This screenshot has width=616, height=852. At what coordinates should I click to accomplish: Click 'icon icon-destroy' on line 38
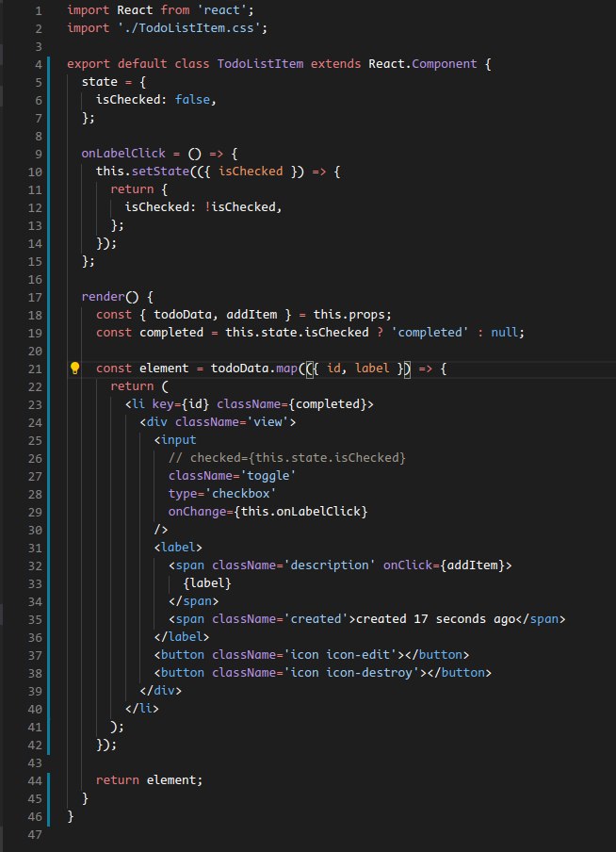351,674
